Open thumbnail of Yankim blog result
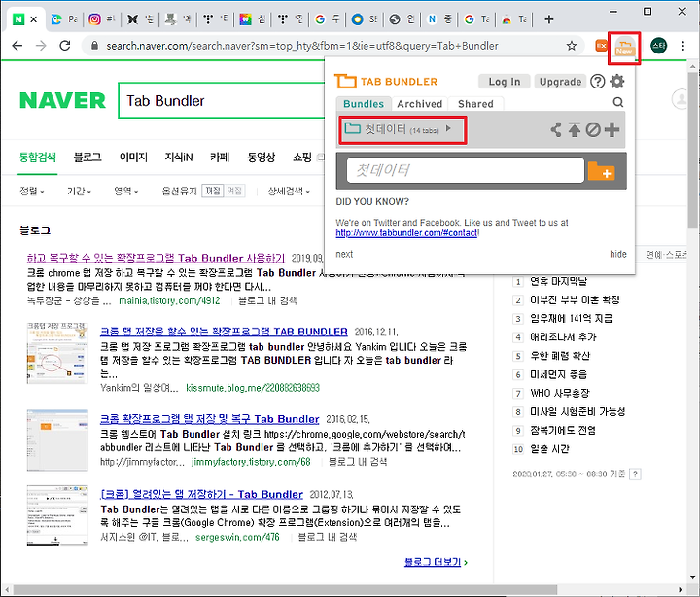Viewport: 700px width, 597px height. point(57,353)
